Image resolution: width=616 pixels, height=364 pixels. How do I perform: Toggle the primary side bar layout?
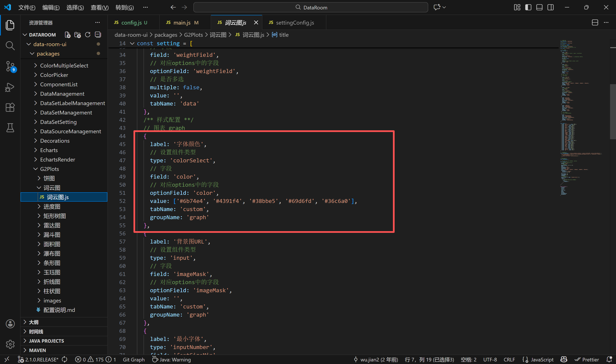pos(528,7)
